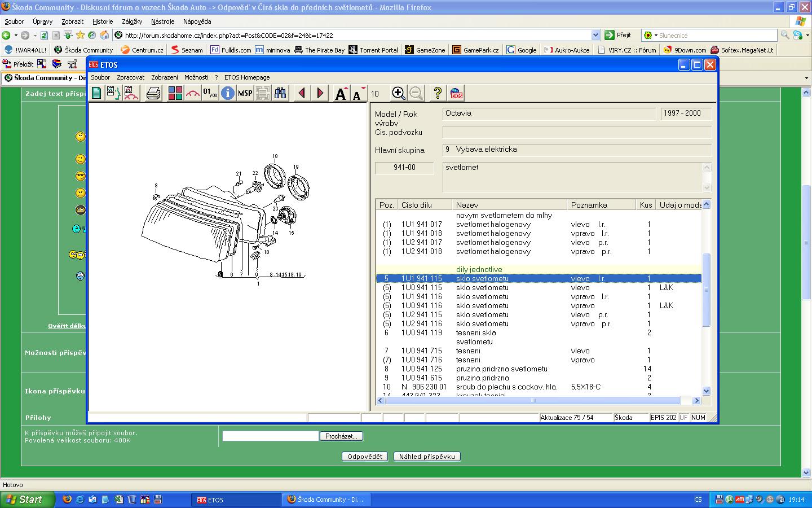This screenshot has height=508, width=812.
Task: Open Firefox Záložky menu
Action: pos(132,21)
